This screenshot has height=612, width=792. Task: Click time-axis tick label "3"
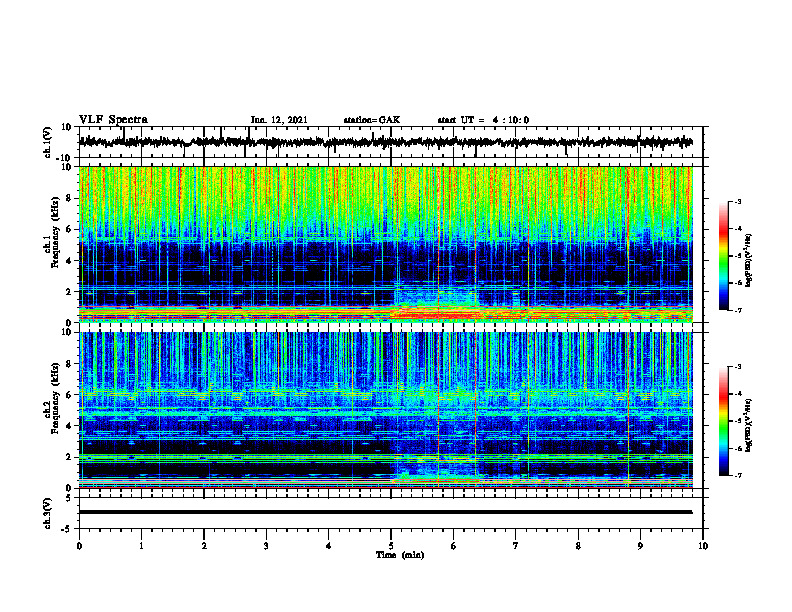(x=266, y=546)
